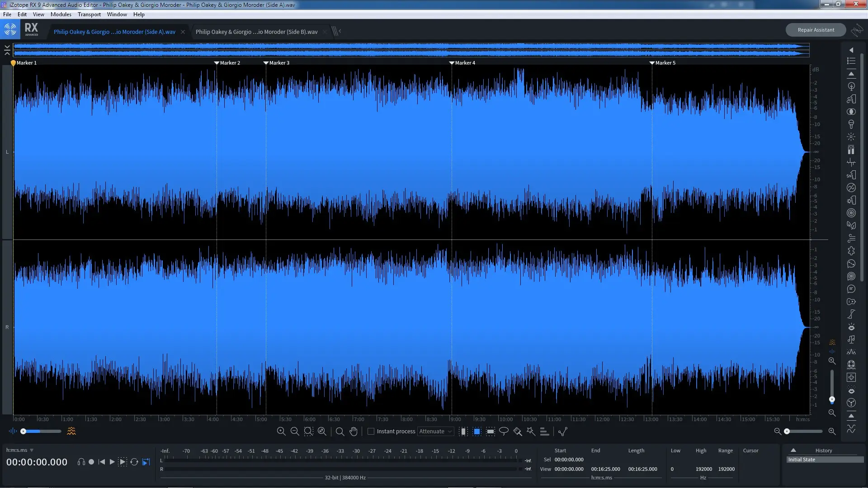
Task: Open the Deconstruct module puzzle icon
Action: 851,251
